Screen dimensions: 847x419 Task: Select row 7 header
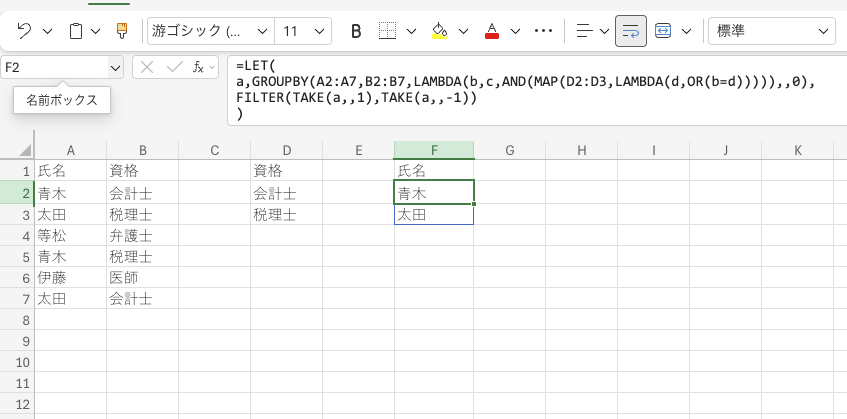coord(17,299)
